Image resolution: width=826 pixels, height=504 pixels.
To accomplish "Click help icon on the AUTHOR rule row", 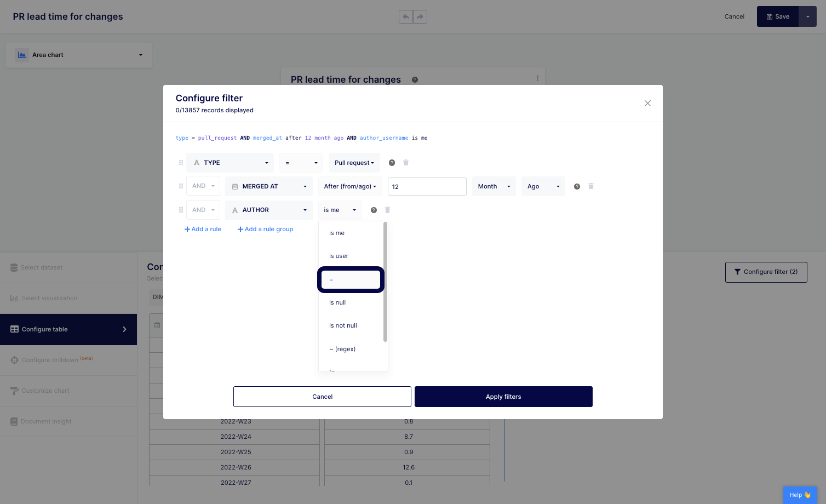I will [x=374, y=210].
